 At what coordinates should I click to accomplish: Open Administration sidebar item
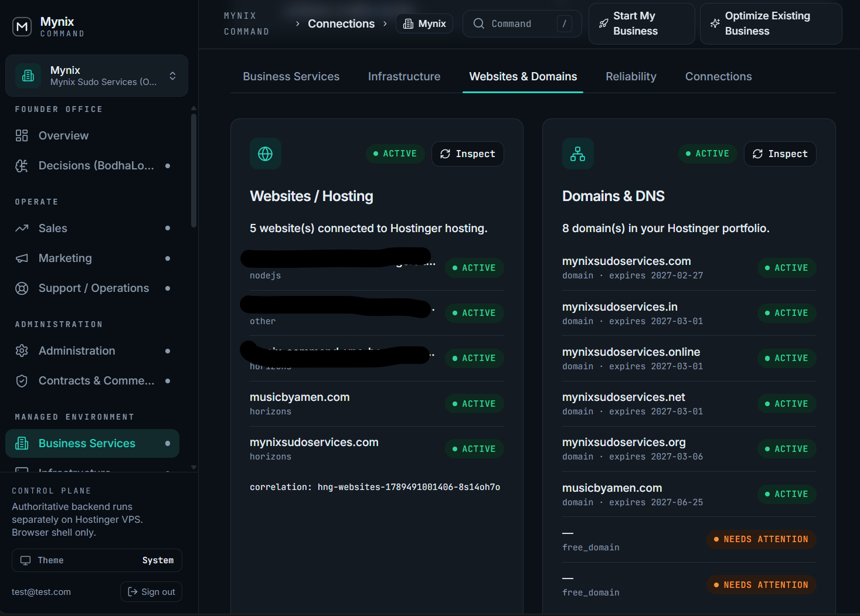click(x=93, y=350)
